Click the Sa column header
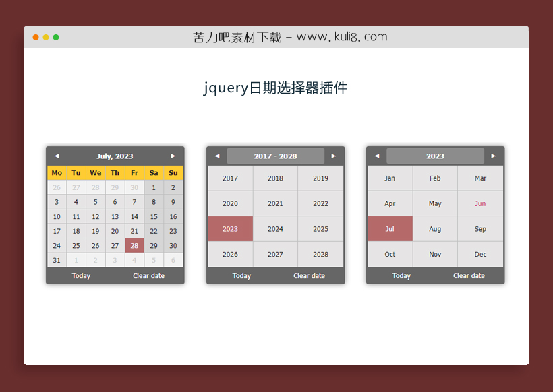This screenshot has width=553, height=392. 154,172
